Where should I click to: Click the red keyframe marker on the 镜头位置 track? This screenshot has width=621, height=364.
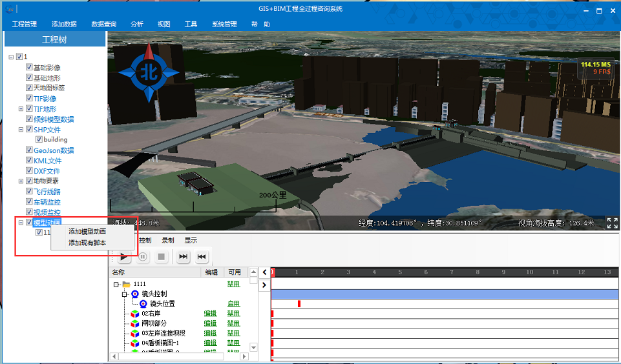pyautogui.click(x=299, y=303)
